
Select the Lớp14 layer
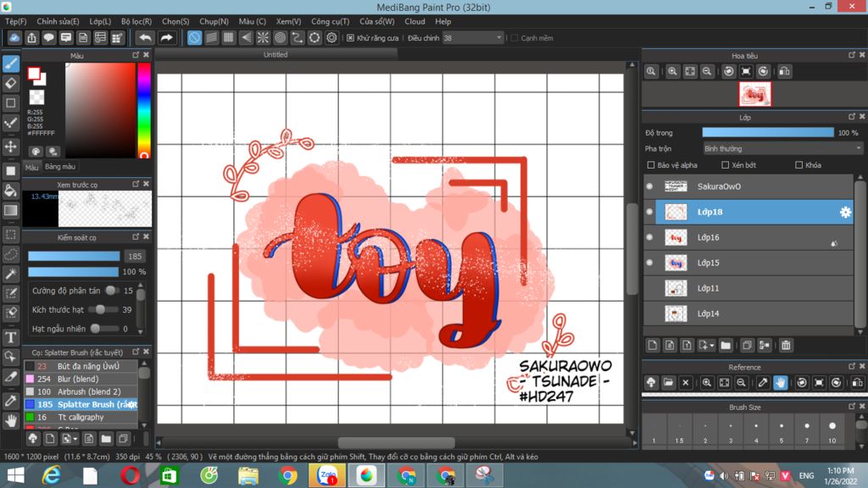tap(748, 313)
